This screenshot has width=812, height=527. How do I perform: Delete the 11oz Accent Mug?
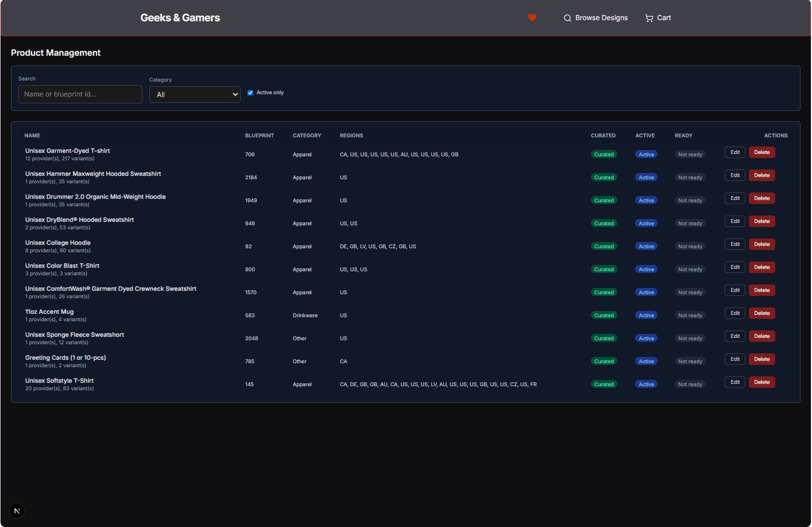[x=762, y=313]
